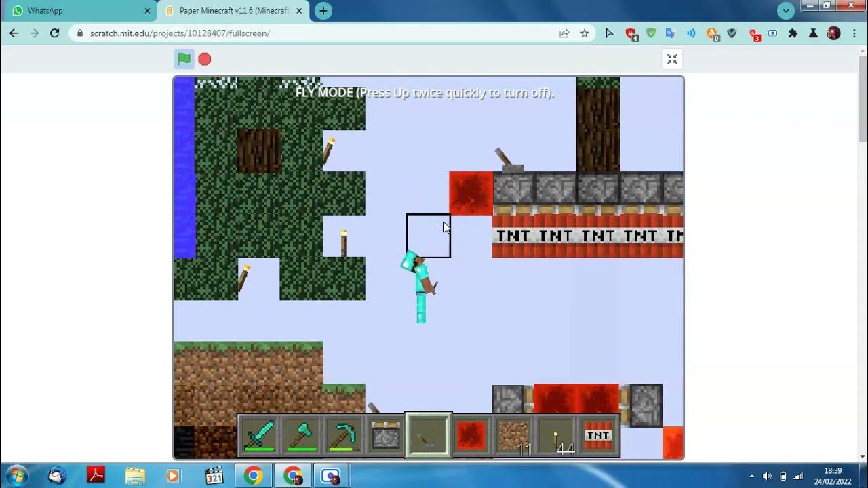This screenshot has height=488, width=868.
Task: Open a new browser tab
Action: [x=323, y=11]
